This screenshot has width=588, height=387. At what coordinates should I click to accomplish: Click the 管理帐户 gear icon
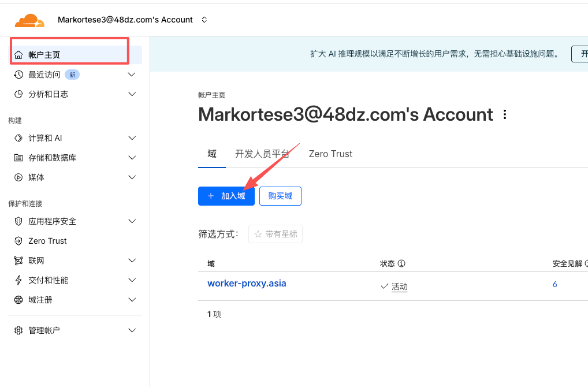coord(18,330)
